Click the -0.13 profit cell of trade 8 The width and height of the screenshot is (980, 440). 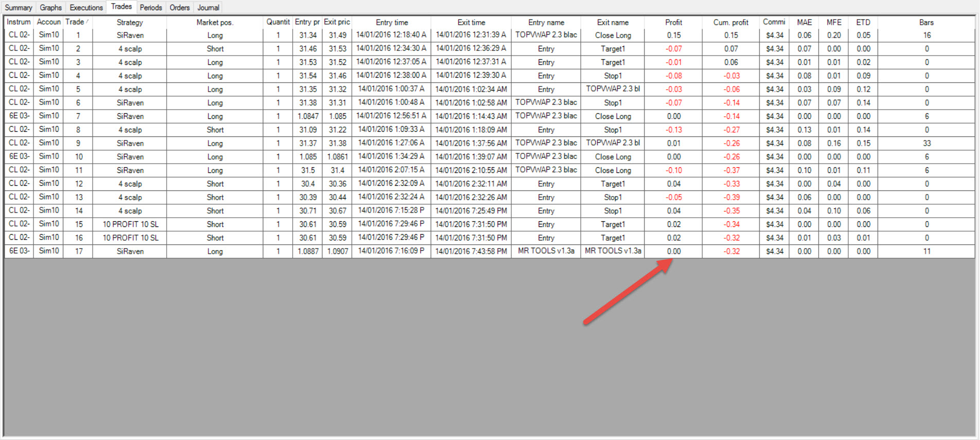(673, 130)
